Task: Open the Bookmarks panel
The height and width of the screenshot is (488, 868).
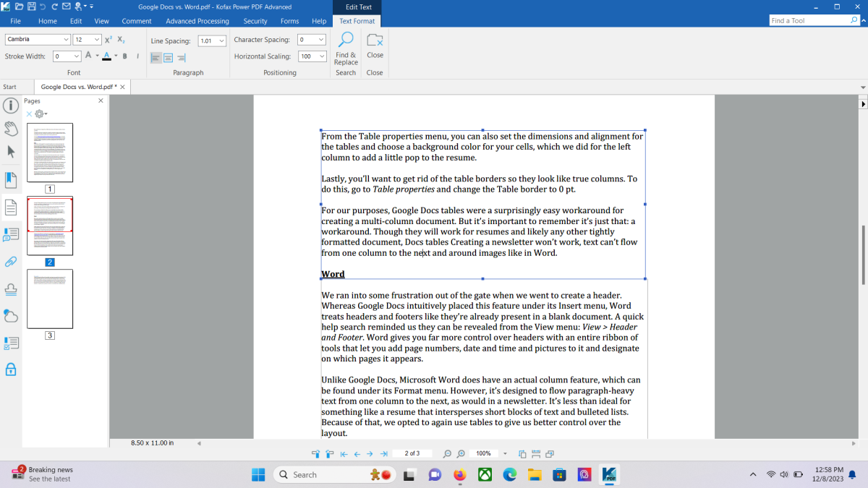Action: click(11, 179)
